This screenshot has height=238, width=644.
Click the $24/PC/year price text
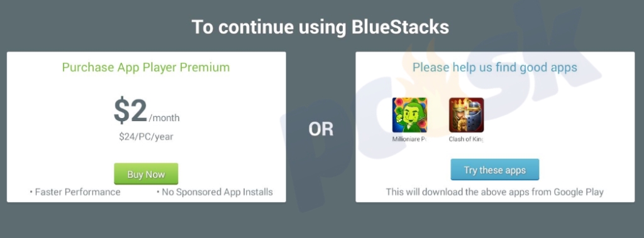point(146,137)
